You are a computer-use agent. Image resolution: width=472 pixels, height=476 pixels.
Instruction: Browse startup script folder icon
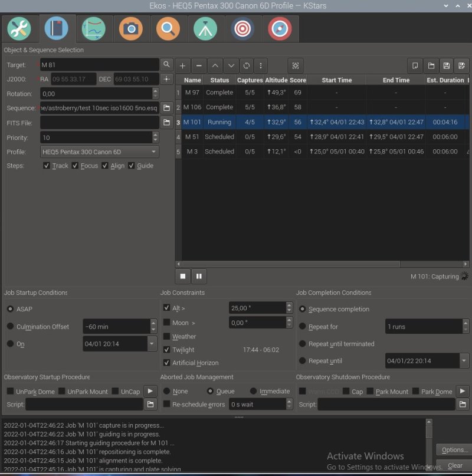[x=150, y=405]
